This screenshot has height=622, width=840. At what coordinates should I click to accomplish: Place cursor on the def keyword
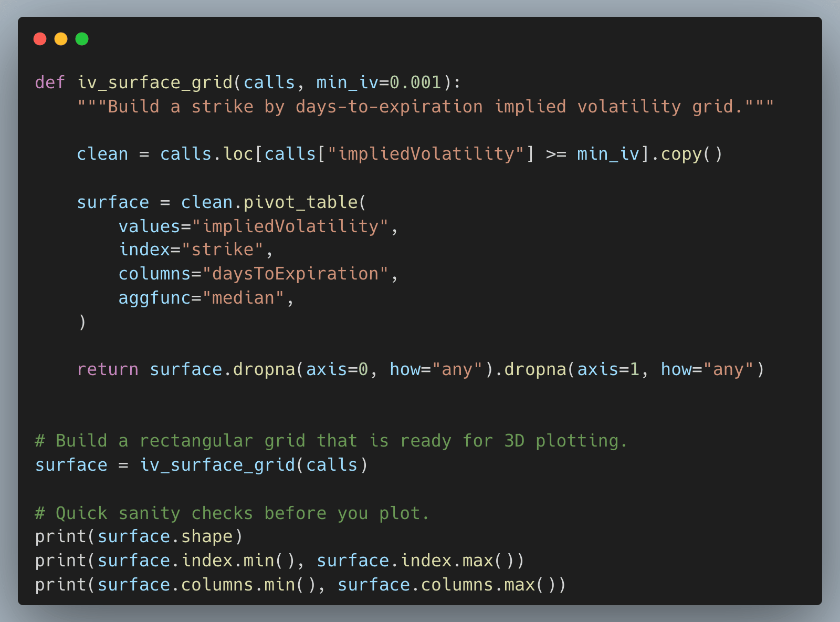[x=50, y=82]
